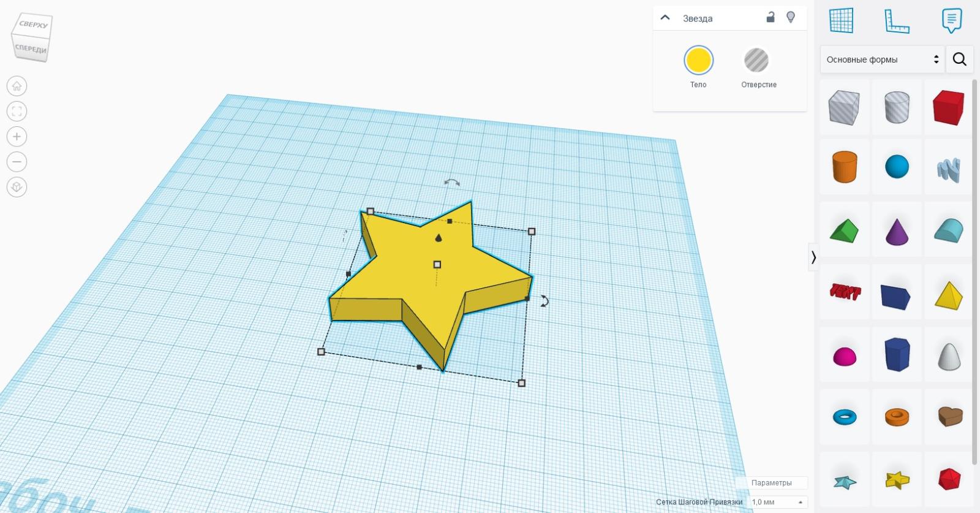Pick the orange cylinder shape
This screenshot has width=980, height=513.
pos(844,167)
